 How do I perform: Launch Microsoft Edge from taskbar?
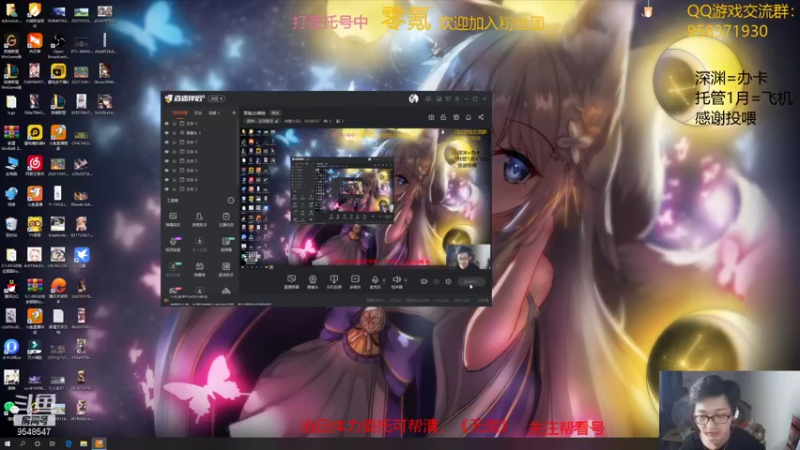[x=68, y=444]
